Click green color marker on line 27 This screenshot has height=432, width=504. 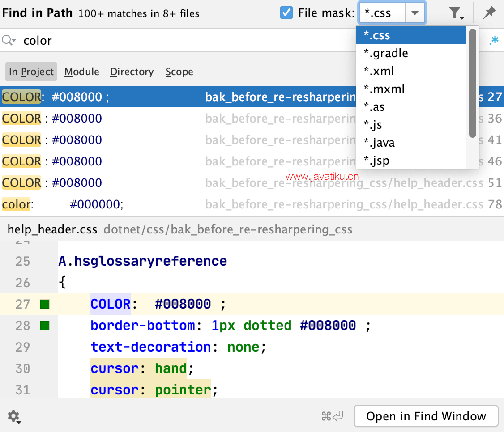tap(45, 305)
